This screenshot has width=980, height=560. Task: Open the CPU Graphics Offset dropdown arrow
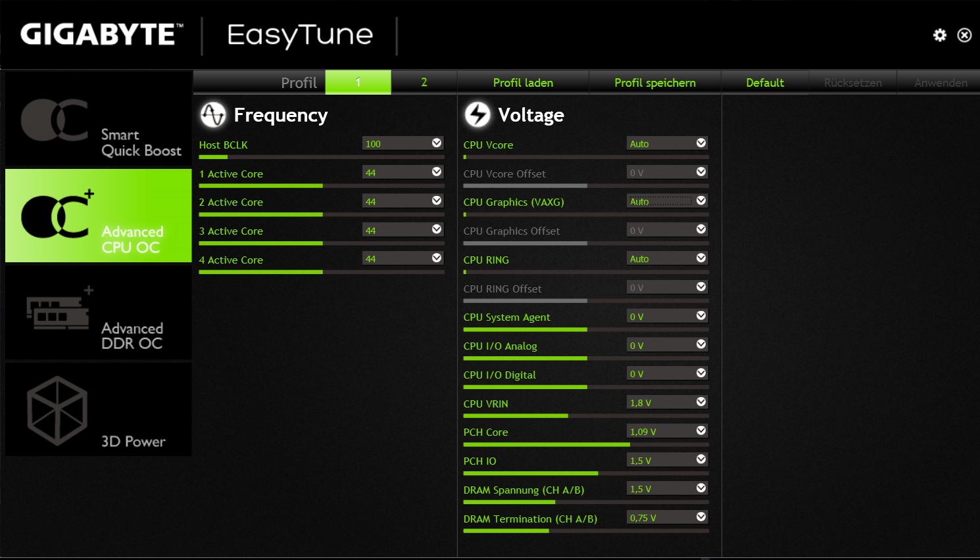coord(701,229)
